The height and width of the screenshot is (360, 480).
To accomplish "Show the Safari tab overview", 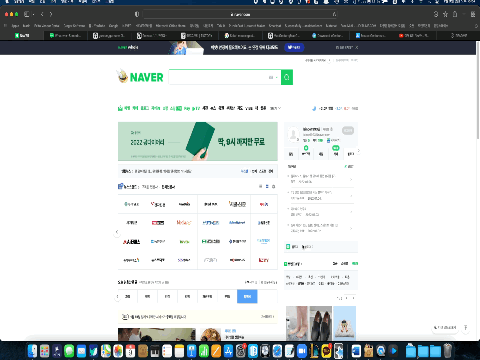I will click(473, 14).
